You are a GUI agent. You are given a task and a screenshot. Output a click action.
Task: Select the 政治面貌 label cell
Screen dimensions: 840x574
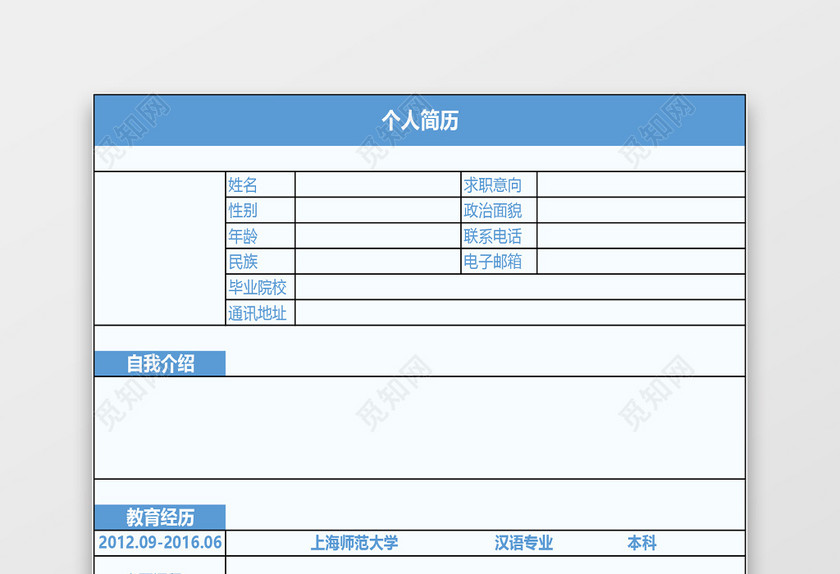point(499,210)
